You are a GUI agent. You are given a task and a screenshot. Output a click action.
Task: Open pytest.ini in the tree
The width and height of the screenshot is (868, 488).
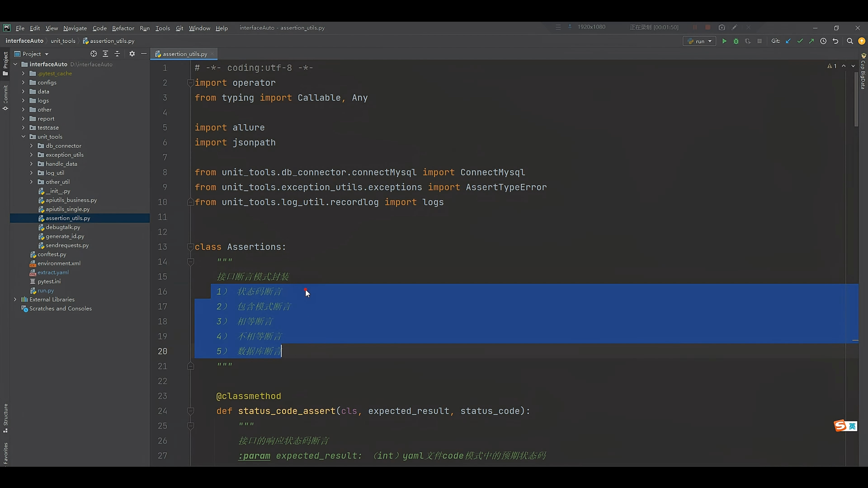tap(49, 281)
